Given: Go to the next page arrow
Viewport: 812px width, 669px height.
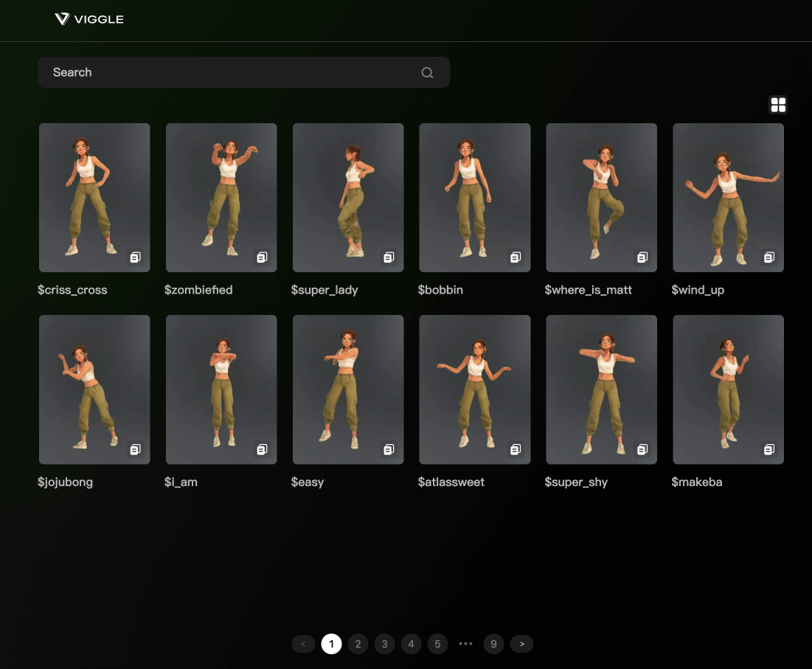Looking at the screenshot, I should coord(521,644).
